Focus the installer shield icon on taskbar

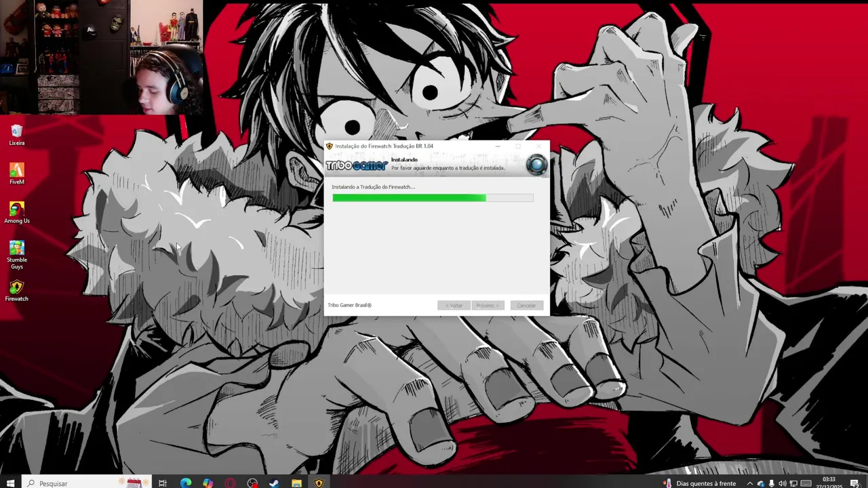coord(319,483)
